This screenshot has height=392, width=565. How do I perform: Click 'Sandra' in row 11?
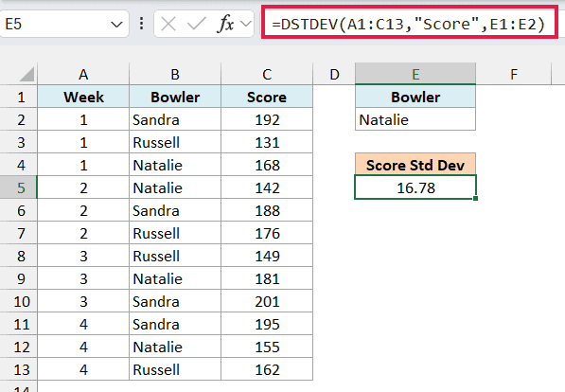point(175,324)
